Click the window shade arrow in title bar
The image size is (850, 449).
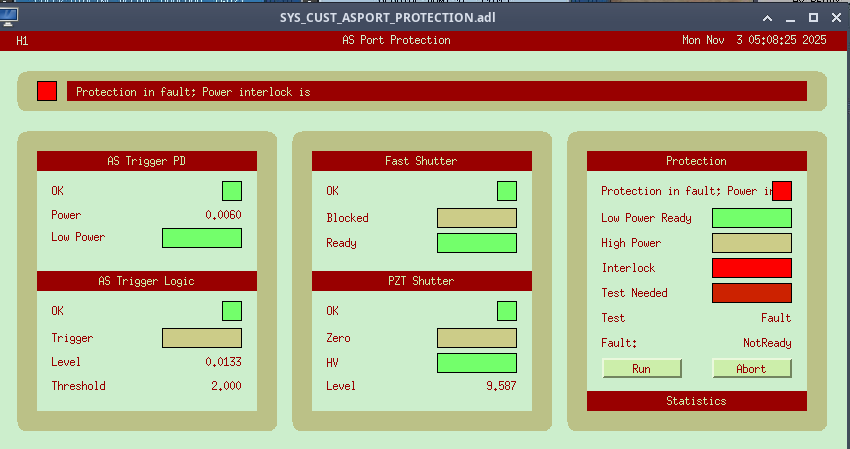point(767,18)
